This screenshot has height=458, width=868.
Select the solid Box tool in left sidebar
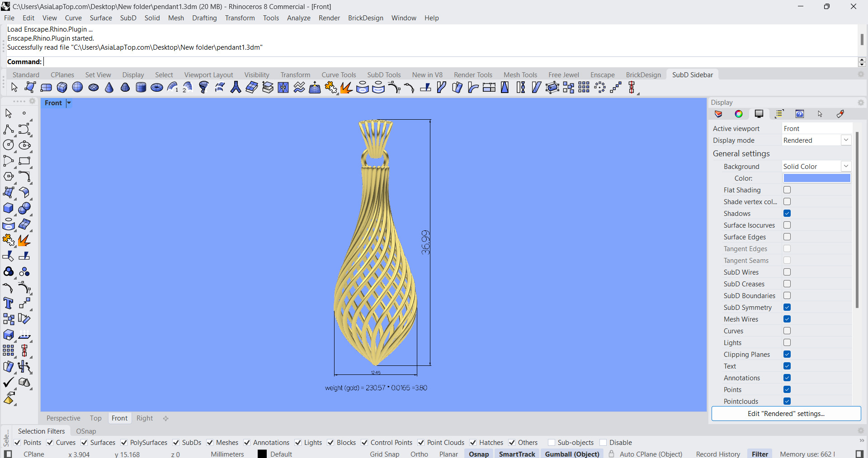(8, 208)
